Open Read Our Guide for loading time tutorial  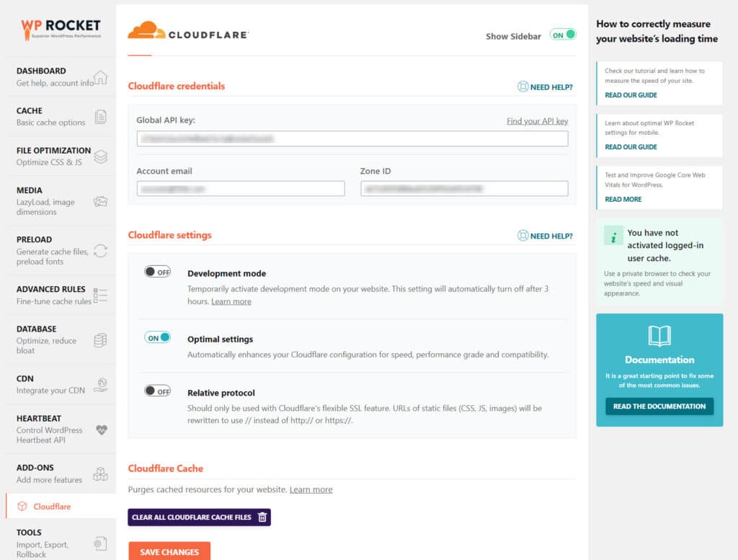631,95
